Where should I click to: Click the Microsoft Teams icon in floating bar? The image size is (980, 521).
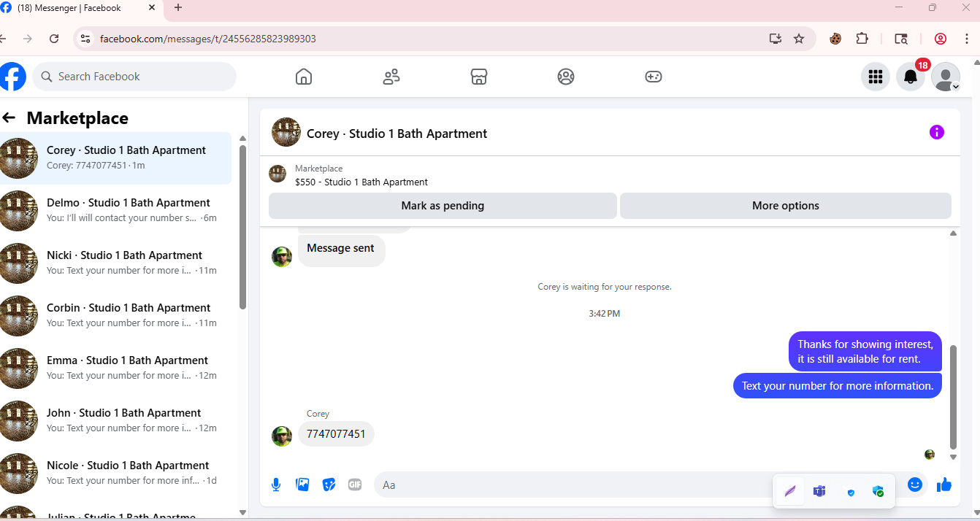pos(819,491)
